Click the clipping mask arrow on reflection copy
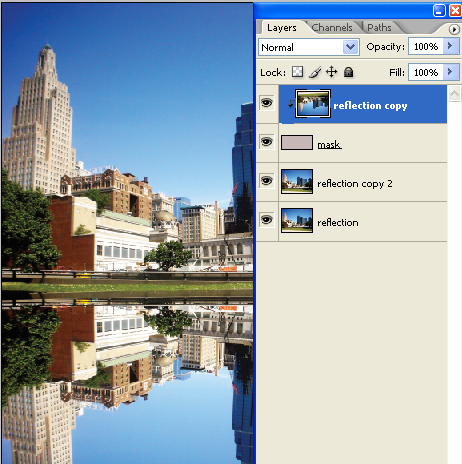The height and width of the screenshot is (464, 462). click(291, 104)
